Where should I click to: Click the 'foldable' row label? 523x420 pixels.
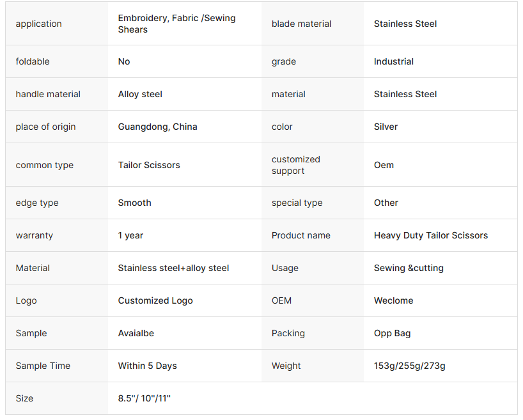(33, 61)
